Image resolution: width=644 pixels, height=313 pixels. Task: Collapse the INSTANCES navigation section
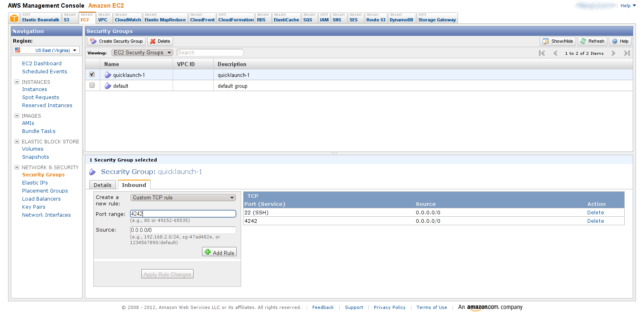click(x=17, y=82)
